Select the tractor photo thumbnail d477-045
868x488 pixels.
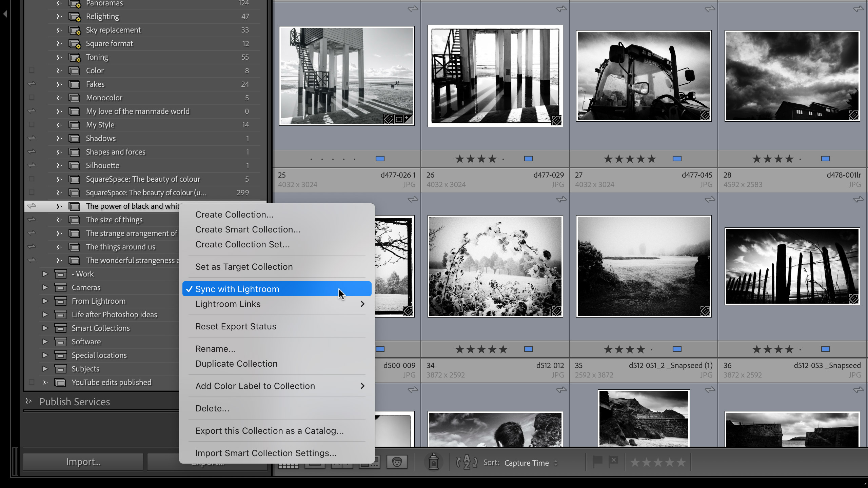click(644, 76)
